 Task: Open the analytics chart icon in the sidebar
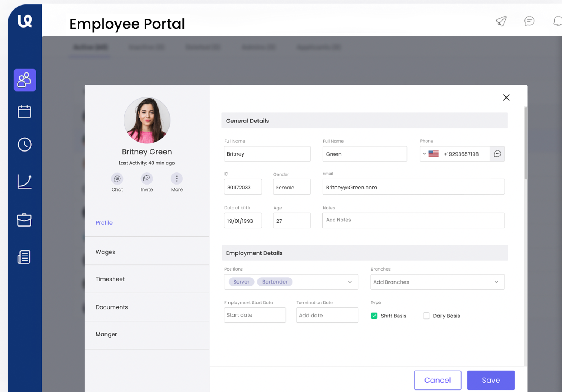tap(24, 181)
